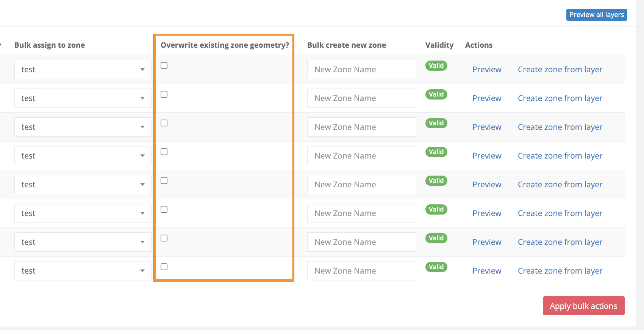The height and width of the screenshot is (330, 644).
Task: Tick the overwrite geometry checkbox in last row
Action: tap(164, 267)
